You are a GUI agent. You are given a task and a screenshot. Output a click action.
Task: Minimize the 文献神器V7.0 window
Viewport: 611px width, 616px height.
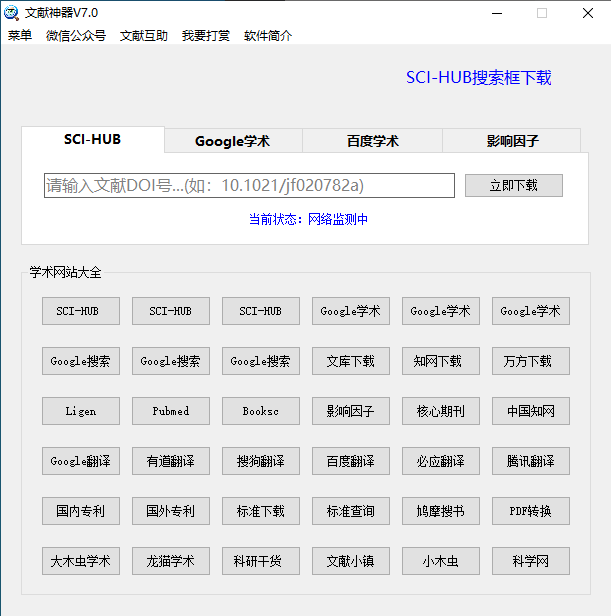tap(497, 13)
